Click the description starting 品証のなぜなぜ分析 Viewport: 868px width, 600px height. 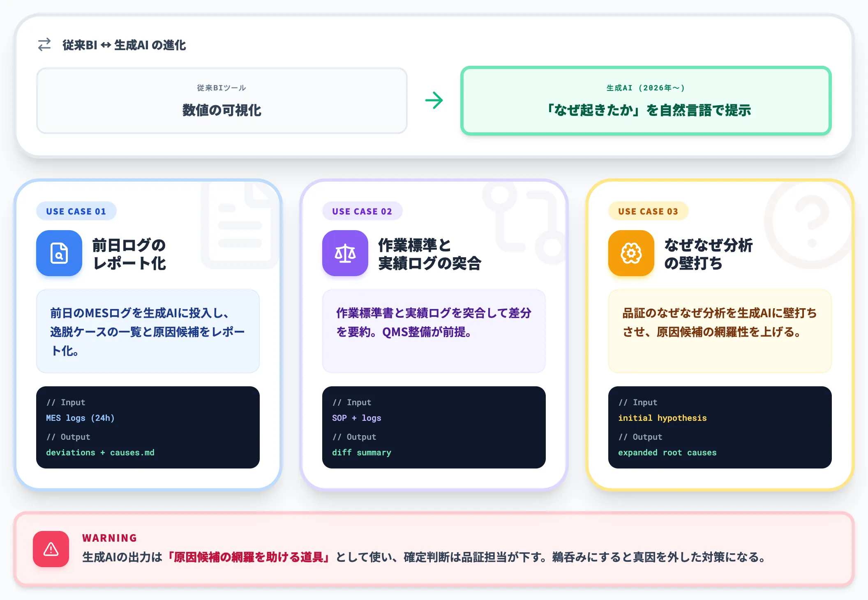pyautogui.click(x=720, y=322)
